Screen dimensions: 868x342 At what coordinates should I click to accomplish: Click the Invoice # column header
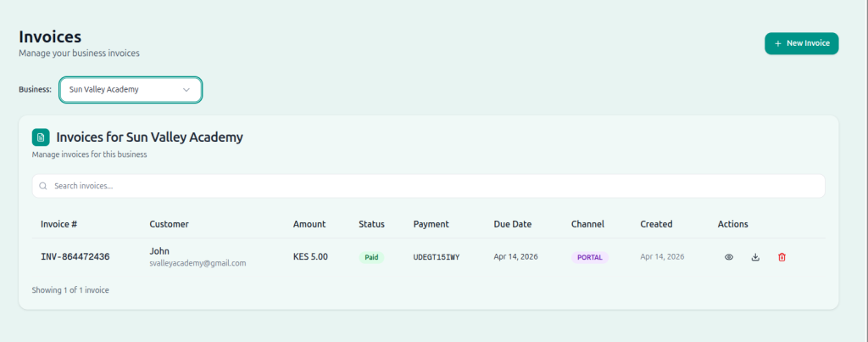(x=58, y=225)
